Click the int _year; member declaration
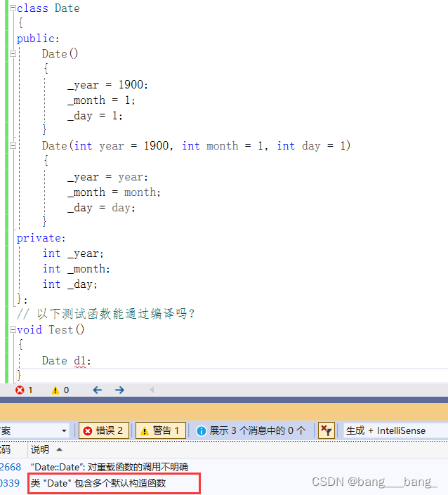Image resolution: width=448 pixels, height=495 pixels. tap(73, 253)
